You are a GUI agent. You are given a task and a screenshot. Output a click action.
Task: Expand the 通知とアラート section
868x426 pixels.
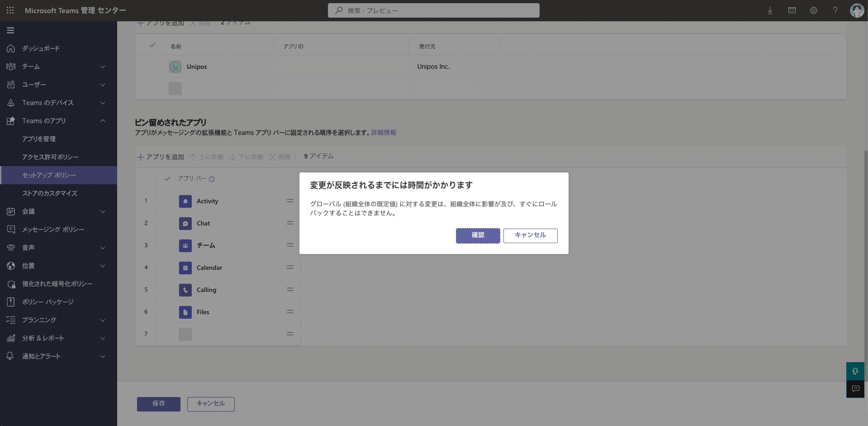pos(103,357)
